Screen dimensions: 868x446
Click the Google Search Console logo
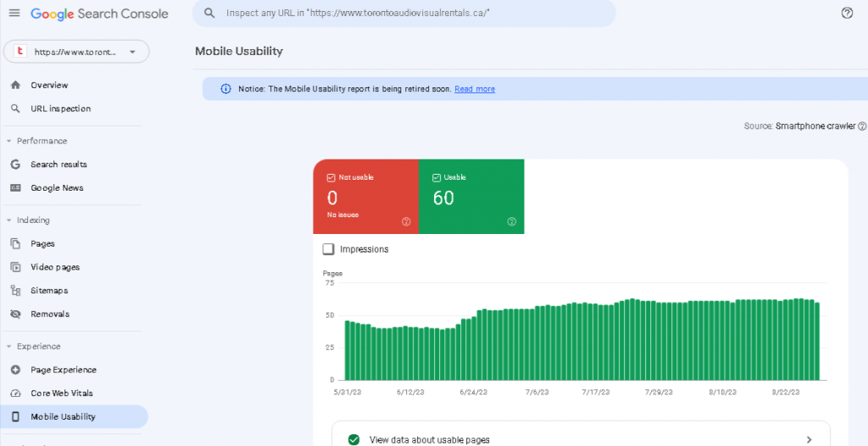pos(99,14)
